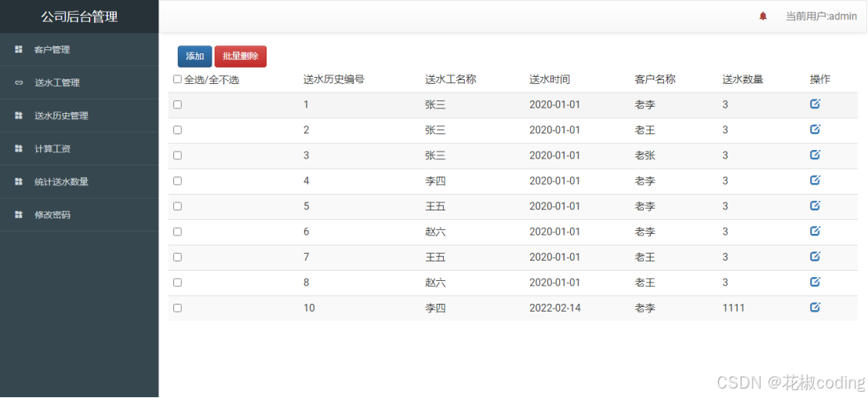Click 当前用户:admin in the header
The image size is (868, 398).
pyautogui.click(x=822, y=16)
